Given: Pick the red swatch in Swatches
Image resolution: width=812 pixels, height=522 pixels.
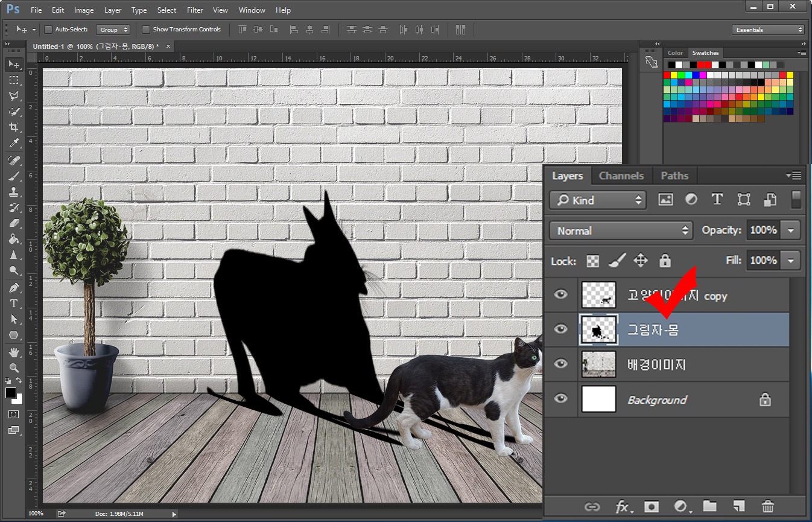Looking at the screenshot, I should [x=667, y=75].
